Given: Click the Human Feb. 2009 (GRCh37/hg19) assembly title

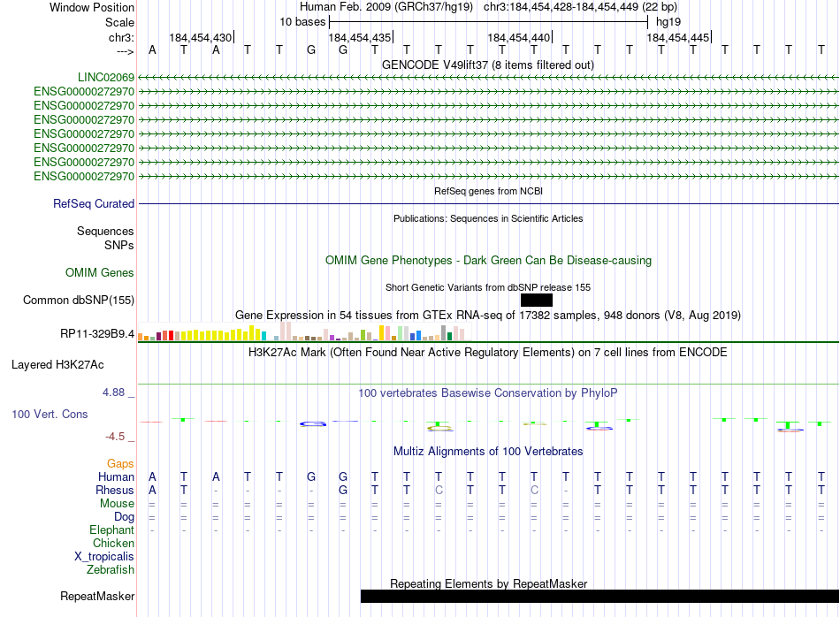Looking at the screenshot, I should [386, 7].
